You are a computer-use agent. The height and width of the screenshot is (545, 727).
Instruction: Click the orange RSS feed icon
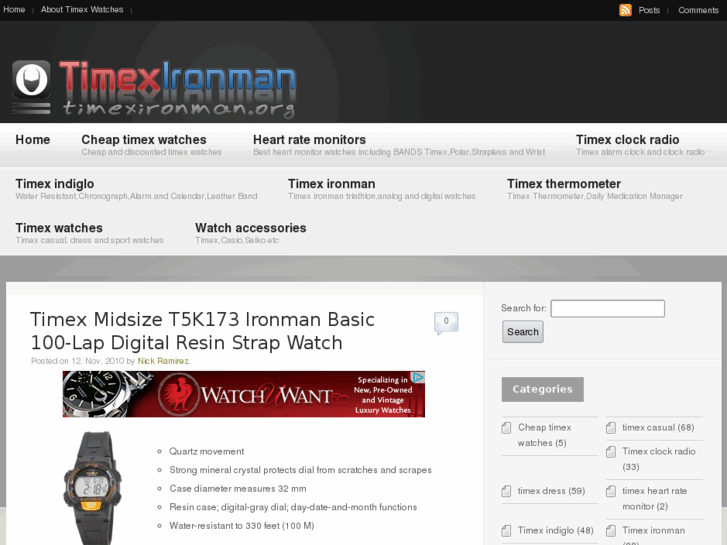(625, 10)
